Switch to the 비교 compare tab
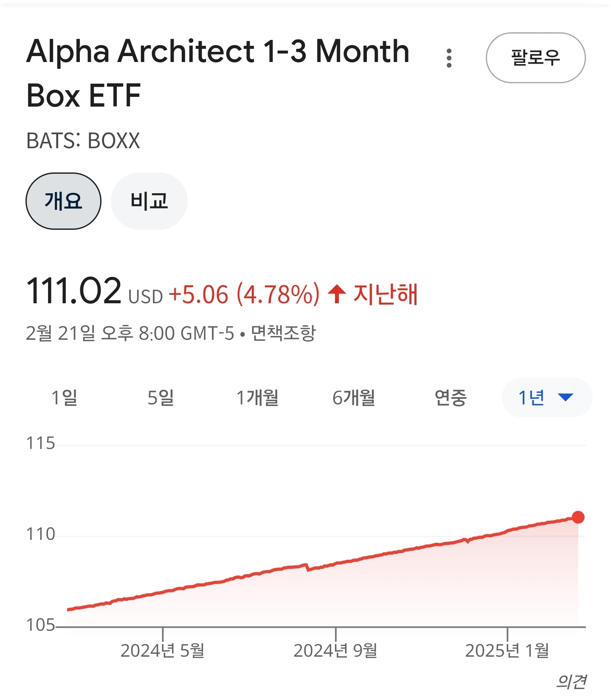The height and width of the screenshot is (700, 611). click(149, 201)
